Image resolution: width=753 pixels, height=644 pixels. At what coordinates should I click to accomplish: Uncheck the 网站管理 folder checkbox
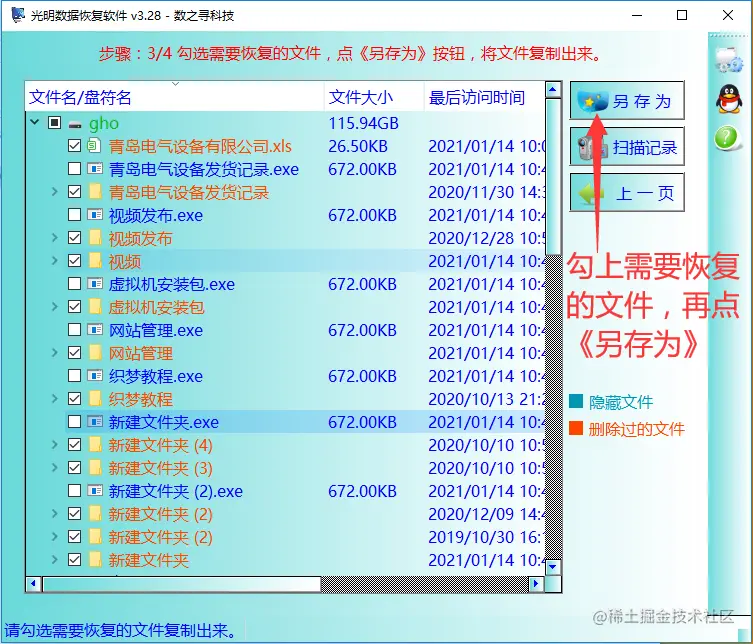tap(74, 353)
